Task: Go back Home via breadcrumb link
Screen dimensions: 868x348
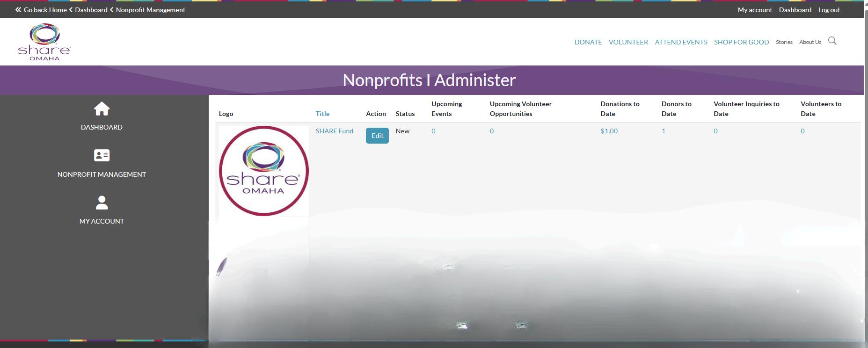Action: [x=45, y=10]
